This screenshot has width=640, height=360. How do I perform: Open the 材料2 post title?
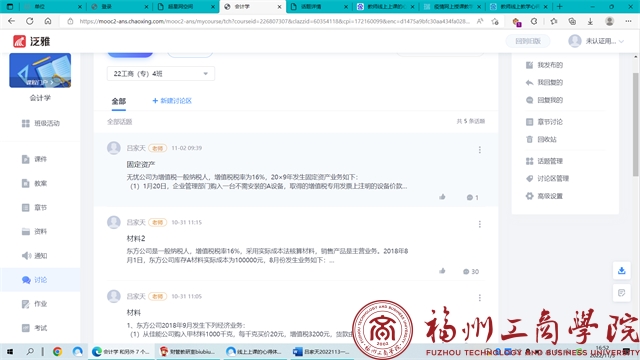point(136,238)
